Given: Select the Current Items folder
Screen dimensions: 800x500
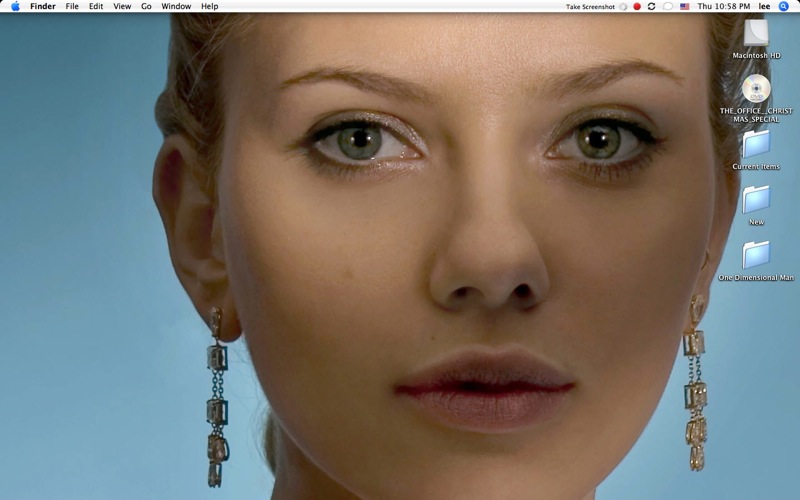Looking at the screenshot, I should [x=756, y=144].
